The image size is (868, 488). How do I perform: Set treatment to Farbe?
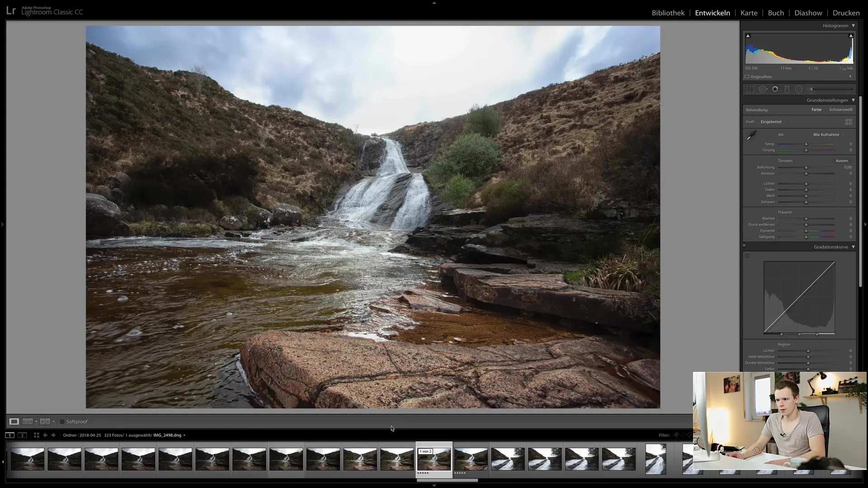(816, 110)
